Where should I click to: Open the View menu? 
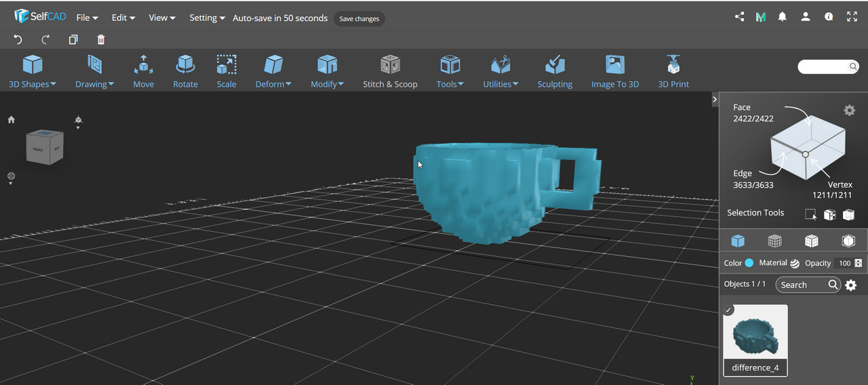pyautogui.click(x=162, y=18)
